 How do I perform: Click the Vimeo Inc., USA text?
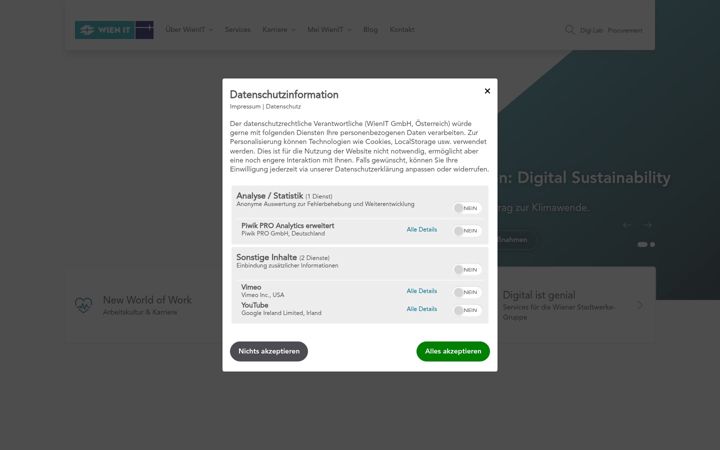263,295
